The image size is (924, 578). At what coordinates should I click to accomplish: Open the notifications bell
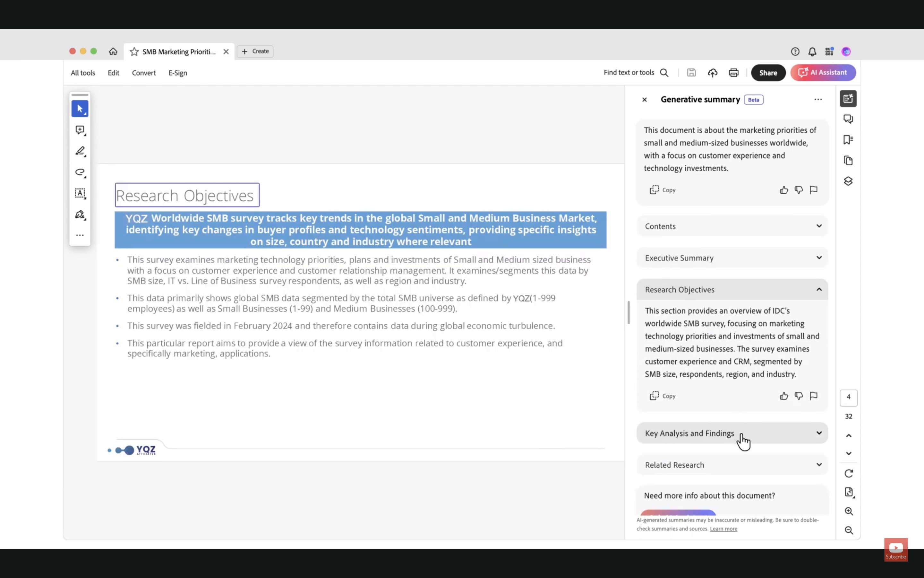click(x=812, y=52)
